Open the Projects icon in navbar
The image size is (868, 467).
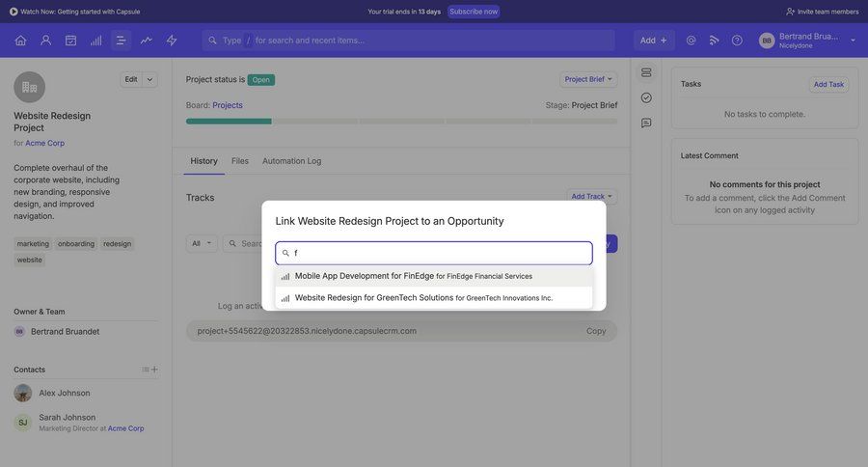[x=121, y=41]
